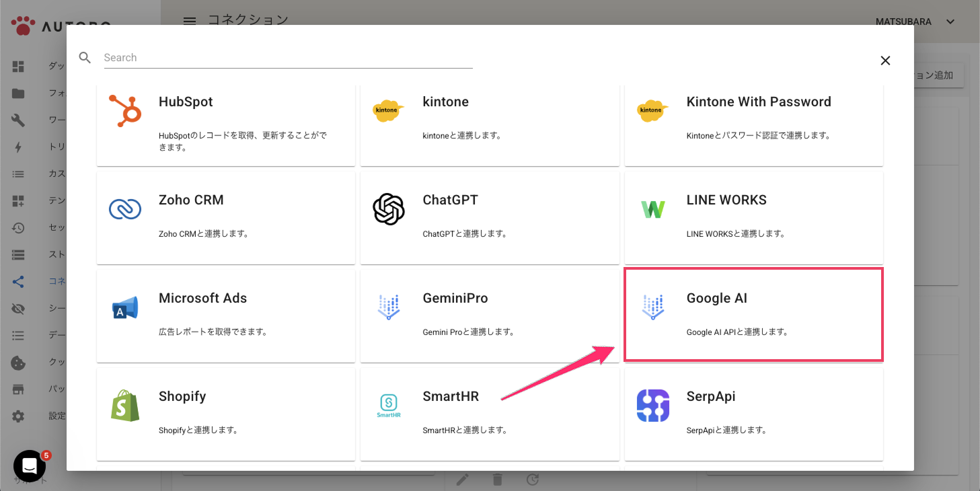Click the Microsoft Ads megaphone icon
The image size is (980, 491).
125,307
